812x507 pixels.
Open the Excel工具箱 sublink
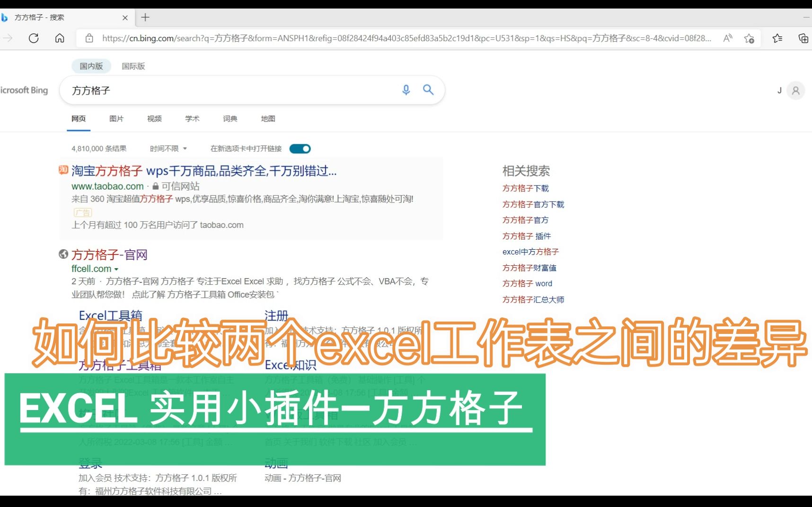110,315
